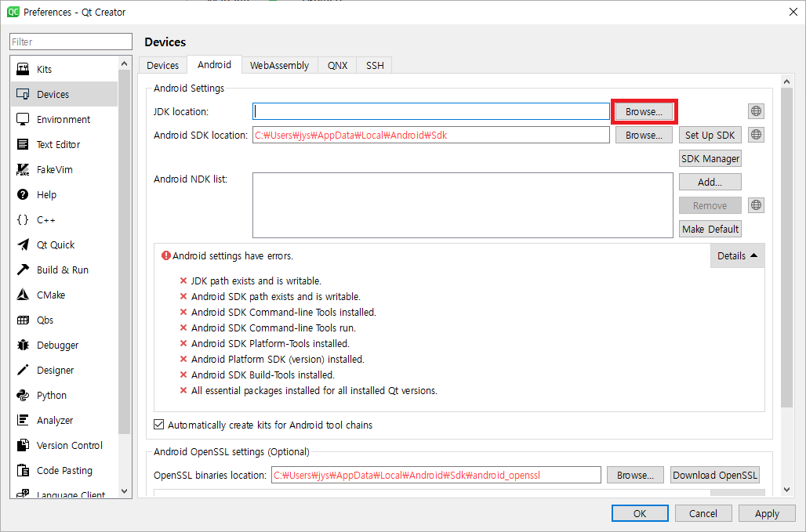Browse for the JDK location
806x532 pixels.
tap(644, 111)
